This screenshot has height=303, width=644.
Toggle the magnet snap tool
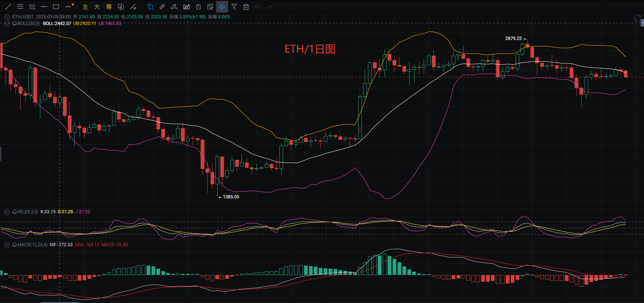point(222,7)
